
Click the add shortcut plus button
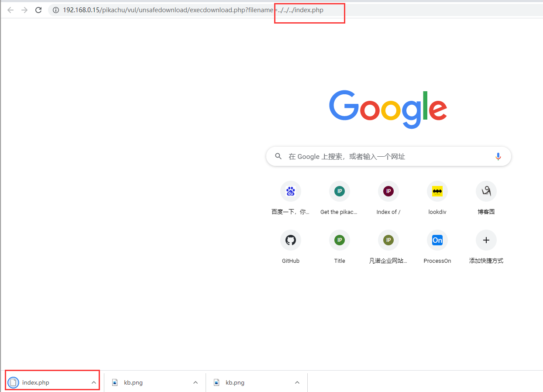pyautogui.click(x=486, y=240)
